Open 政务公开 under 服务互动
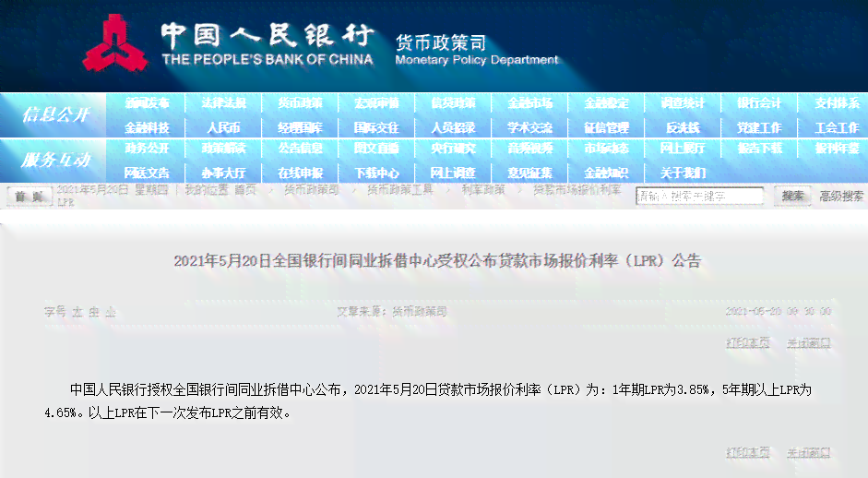 coord(147,149)
